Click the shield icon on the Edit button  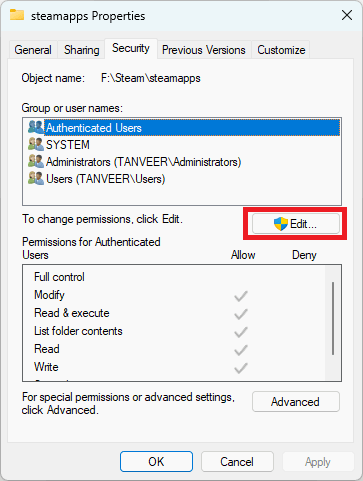(281, 224)
